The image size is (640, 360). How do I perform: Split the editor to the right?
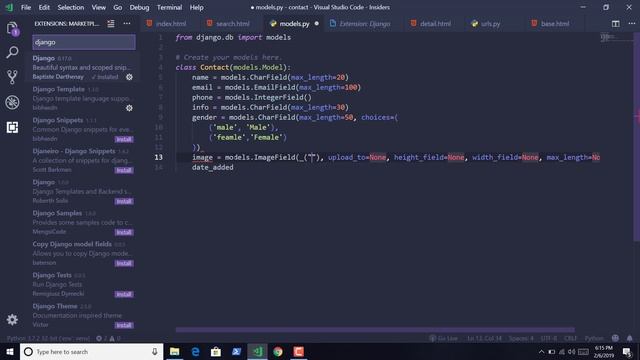click(x=616, y=24)
